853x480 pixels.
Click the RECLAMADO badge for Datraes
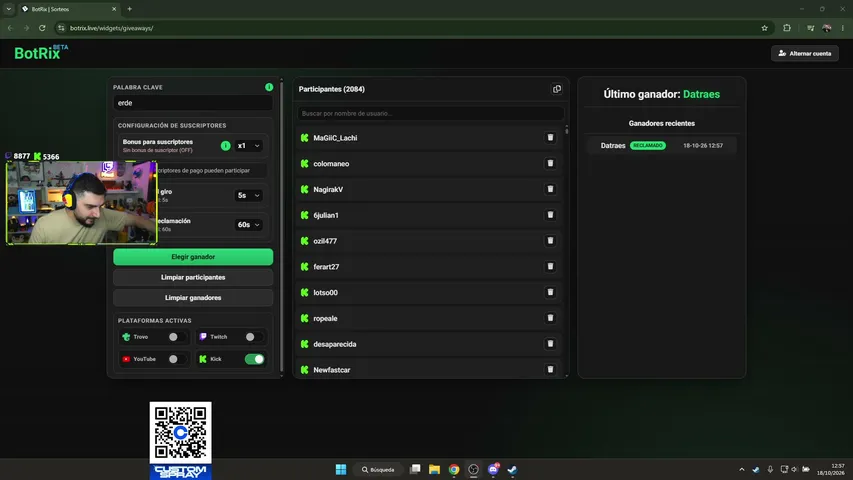tap(647, 145)
